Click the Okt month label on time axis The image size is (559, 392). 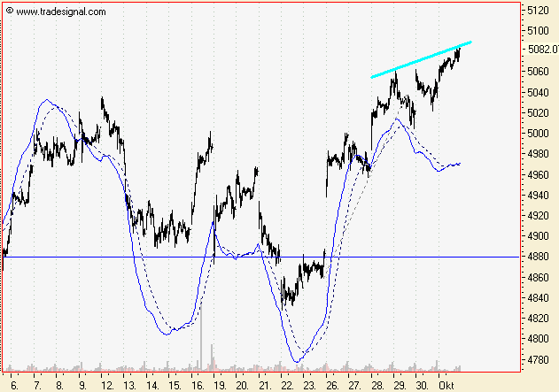[446, 386]
